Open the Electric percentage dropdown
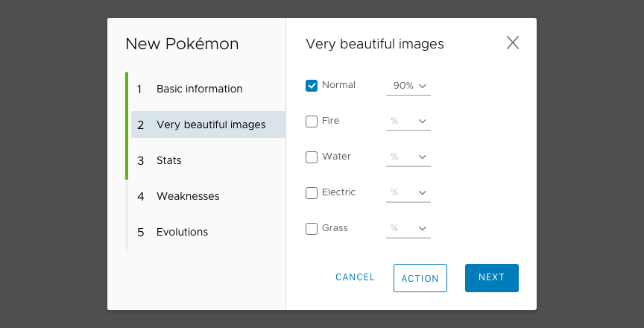 coord(408,193)
